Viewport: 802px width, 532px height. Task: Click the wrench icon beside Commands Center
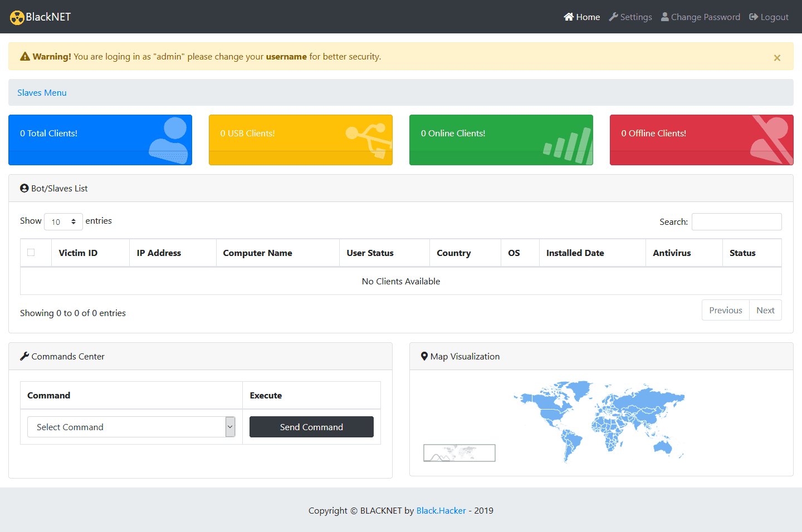click(25, 356)
